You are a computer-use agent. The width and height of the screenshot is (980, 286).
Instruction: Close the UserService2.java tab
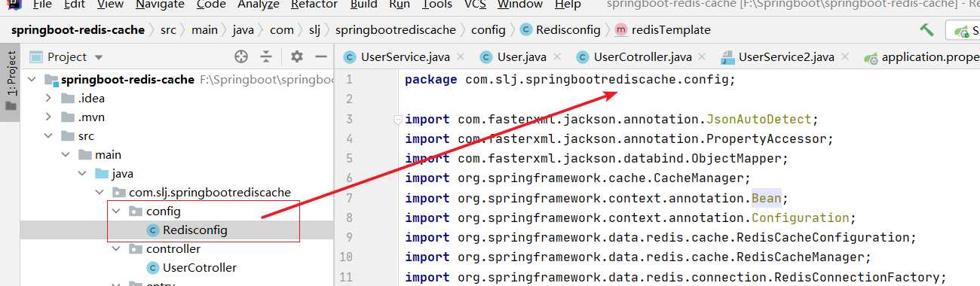[845, 56]
